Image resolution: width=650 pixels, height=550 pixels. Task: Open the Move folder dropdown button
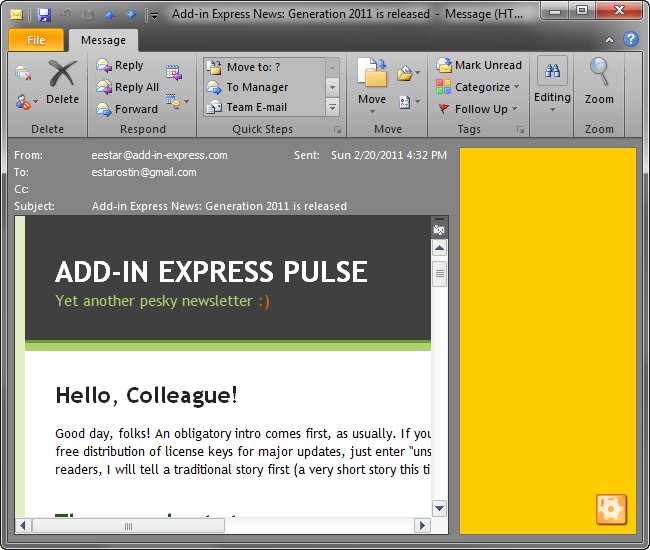point(372,87)
